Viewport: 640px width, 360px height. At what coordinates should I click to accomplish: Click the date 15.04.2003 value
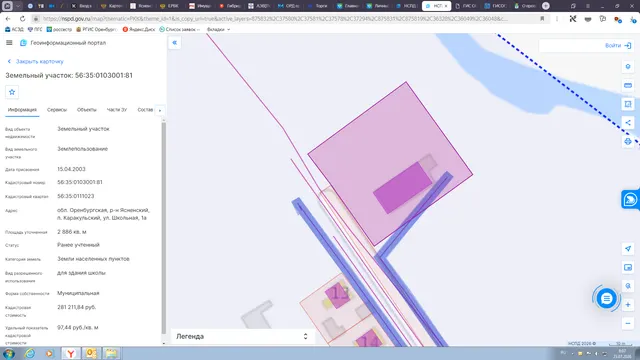click(x=71, y=169)
